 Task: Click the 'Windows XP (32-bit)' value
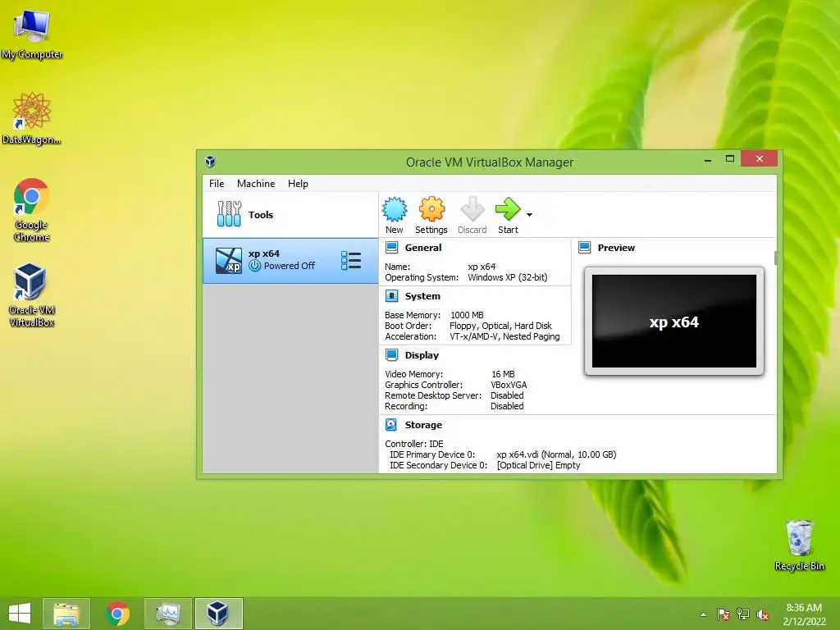click(507, 277)
